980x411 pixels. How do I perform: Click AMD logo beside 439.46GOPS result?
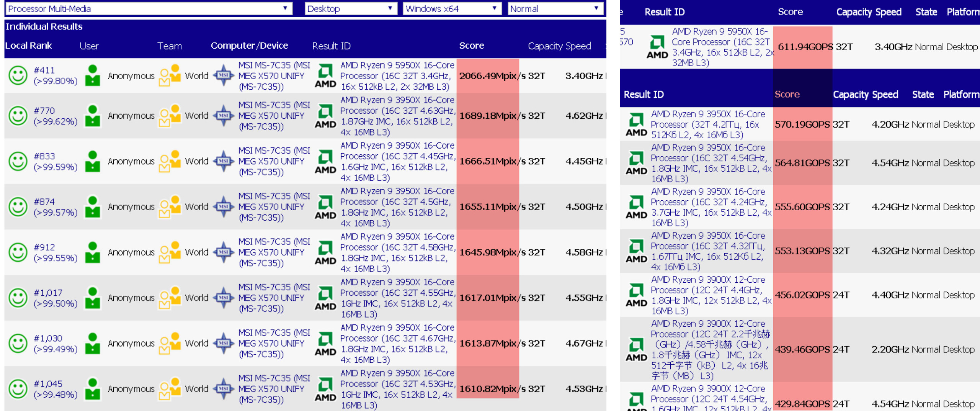[x=636, y=349]
